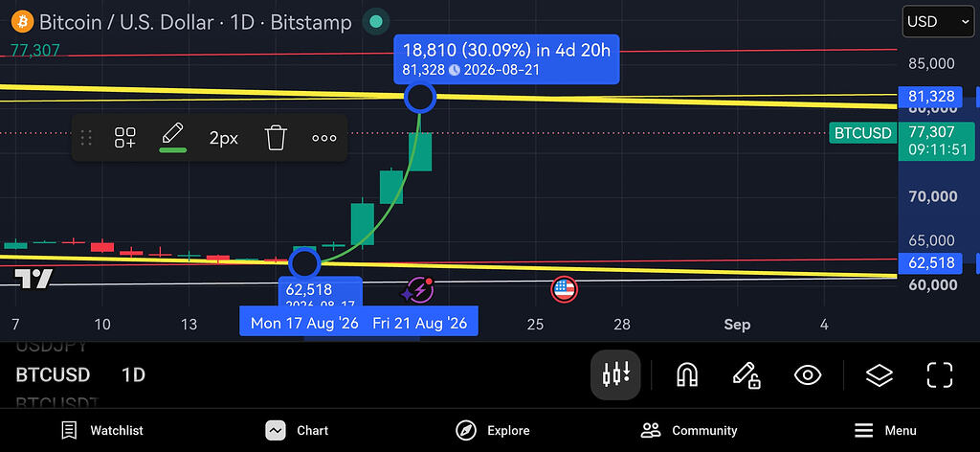
Task: Open the Watchlist tab
Action: [102, 430]
